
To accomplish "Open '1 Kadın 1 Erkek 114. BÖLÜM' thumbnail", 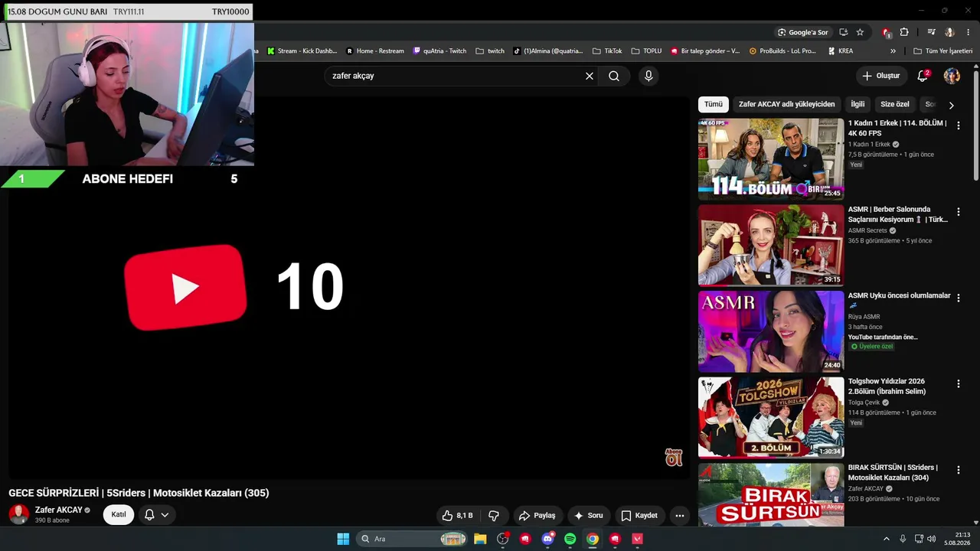I will click(771, 159).
